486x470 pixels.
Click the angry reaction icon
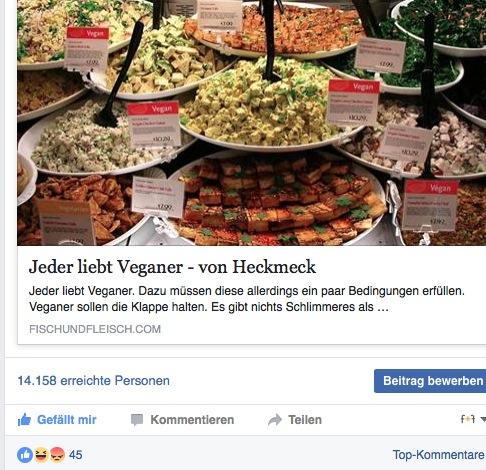pyautogui.click(x=57, y=455)
